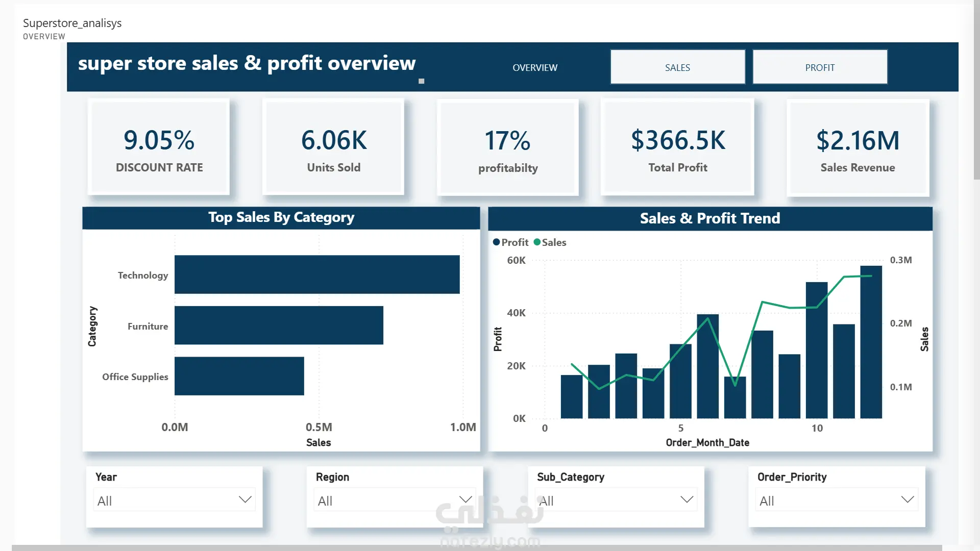Click the DISCOUNT RATE card
This screenshot has width=980, height=551.
(x=159, y=147)
